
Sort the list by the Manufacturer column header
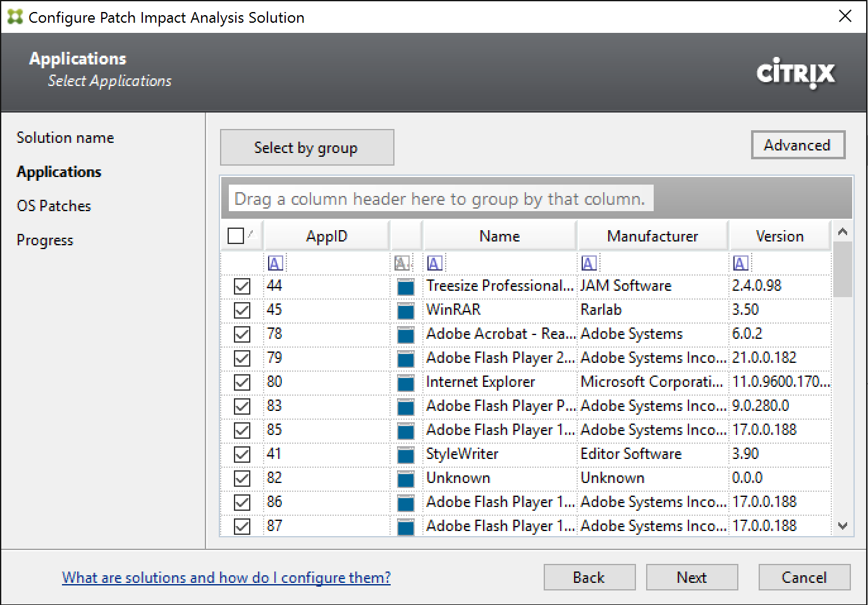(x=652, y=236)
